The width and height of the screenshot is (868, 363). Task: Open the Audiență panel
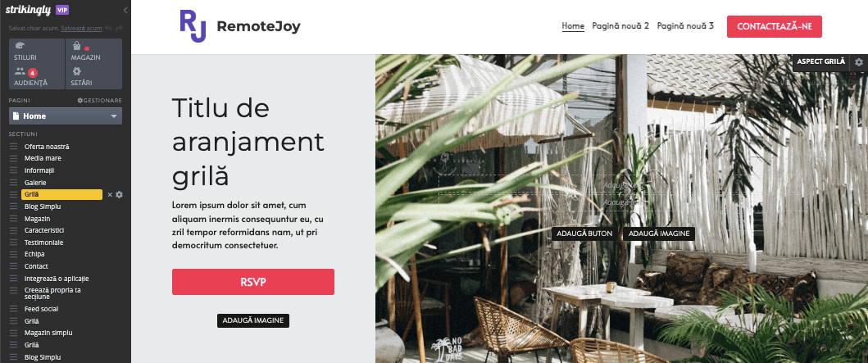coord(37,76)
